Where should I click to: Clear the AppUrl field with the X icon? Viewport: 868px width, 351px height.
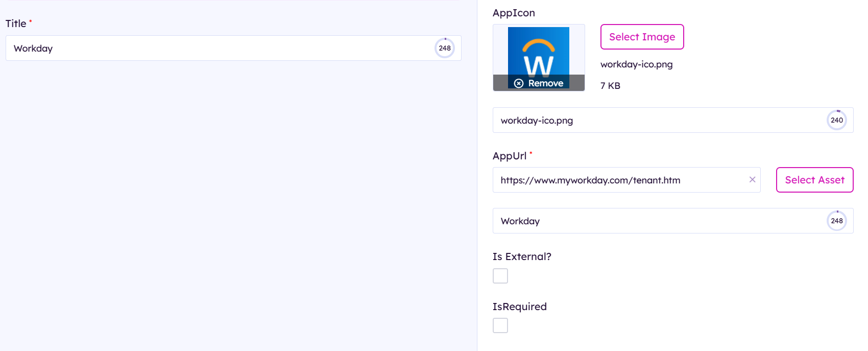click(x=752, y=180)
